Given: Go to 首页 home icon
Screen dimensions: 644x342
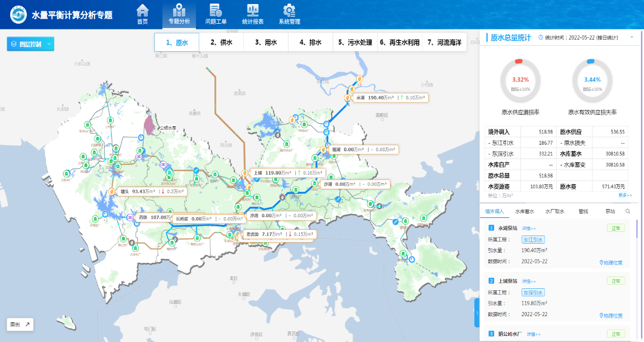Looking at the screenshot, I should pyautogui.click(x=143, y=10).
